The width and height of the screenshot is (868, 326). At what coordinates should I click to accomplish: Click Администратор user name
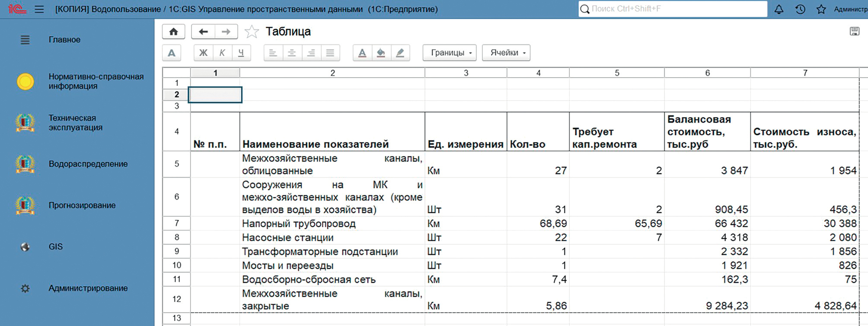pos(850,9)
